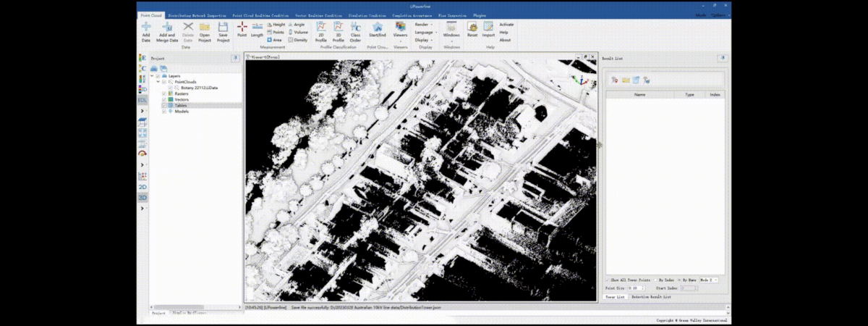The width and height of the screenshot is (868, 326).
Task: Select the Point measurement tool
Action: click(x=242, y=30)
